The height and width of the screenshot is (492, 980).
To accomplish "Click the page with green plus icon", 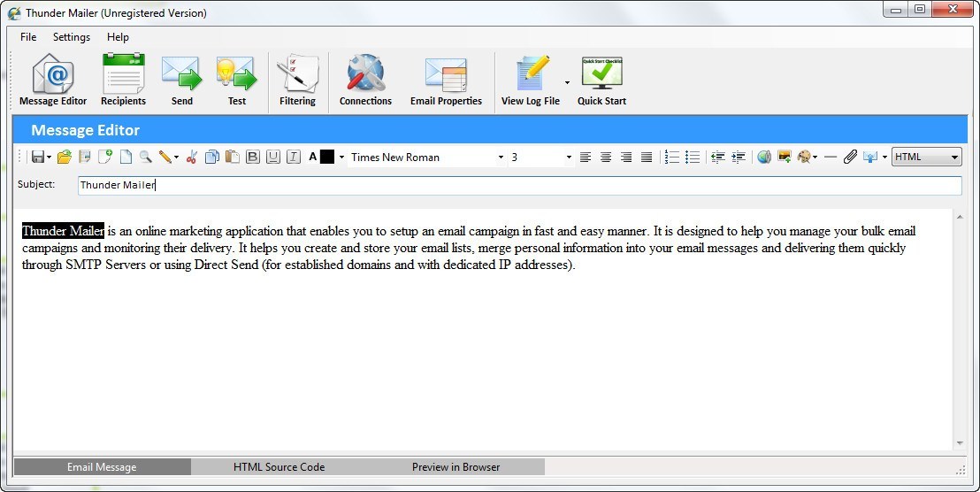I will tap(105, 157).
